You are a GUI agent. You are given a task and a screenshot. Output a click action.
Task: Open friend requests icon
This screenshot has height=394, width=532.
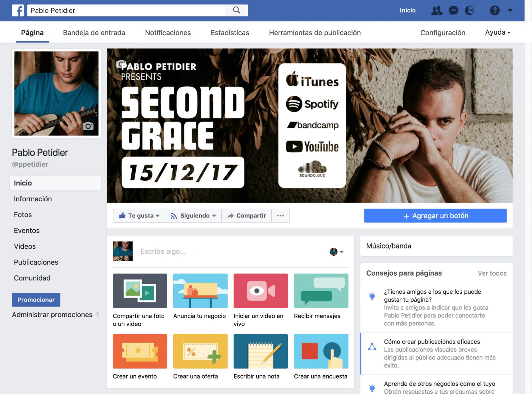point(437,11)
